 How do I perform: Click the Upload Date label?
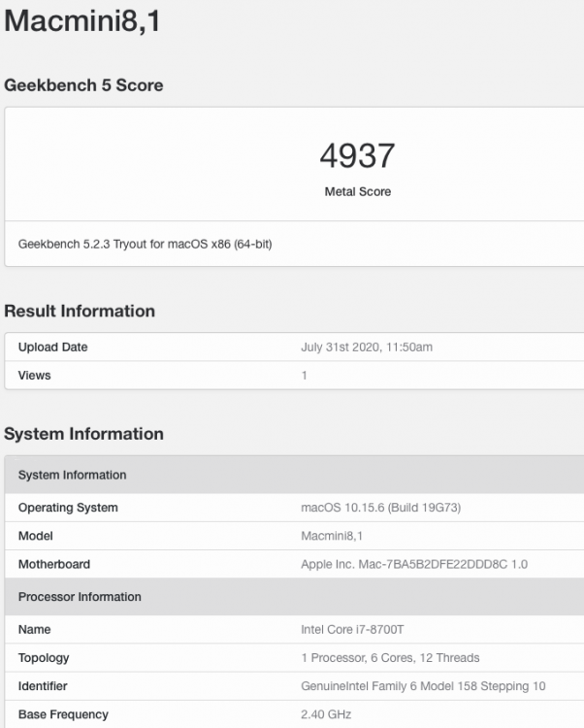point(53,347)
